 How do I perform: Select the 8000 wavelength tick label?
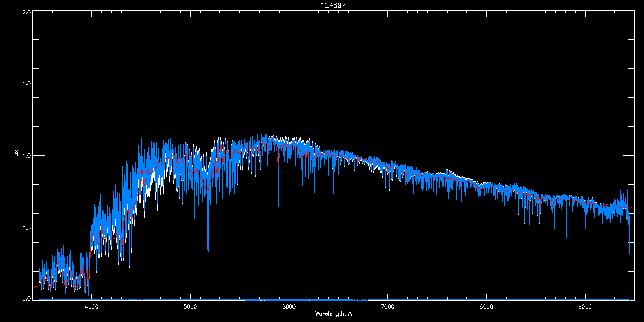486,307
